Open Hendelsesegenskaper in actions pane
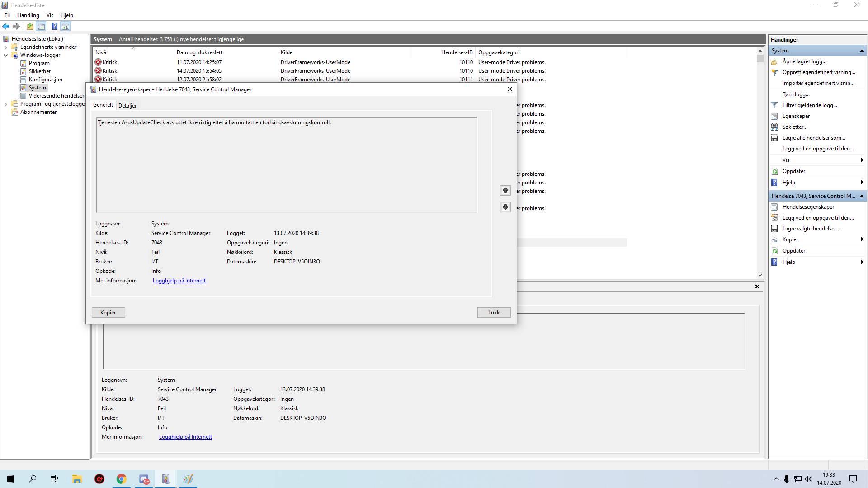The image size is (868, 488). [808, 207]
